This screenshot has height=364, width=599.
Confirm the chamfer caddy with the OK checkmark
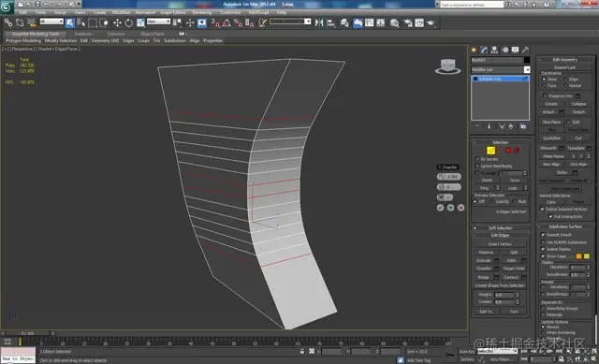pyautogui.click(x=440, y=208)
